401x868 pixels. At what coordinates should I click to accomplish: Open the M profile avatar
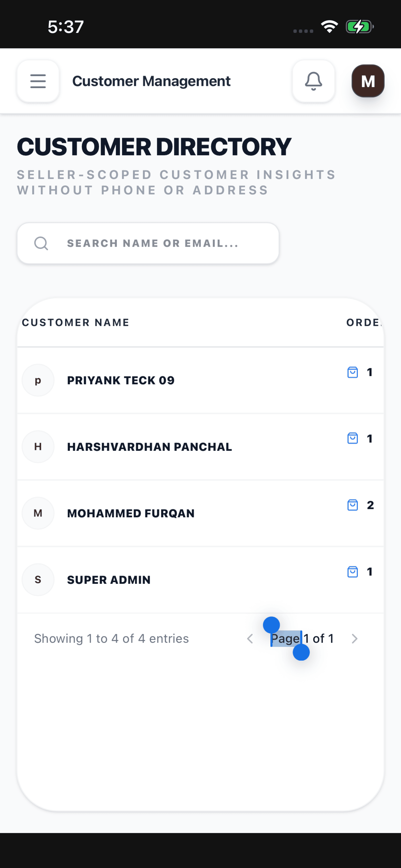(368, 81)
